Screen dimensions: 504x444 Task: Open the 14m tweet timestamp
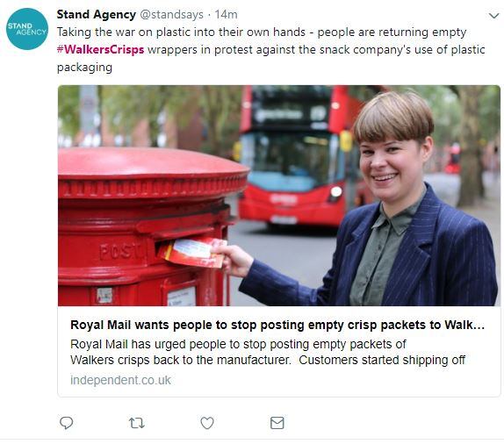(227, 14)
